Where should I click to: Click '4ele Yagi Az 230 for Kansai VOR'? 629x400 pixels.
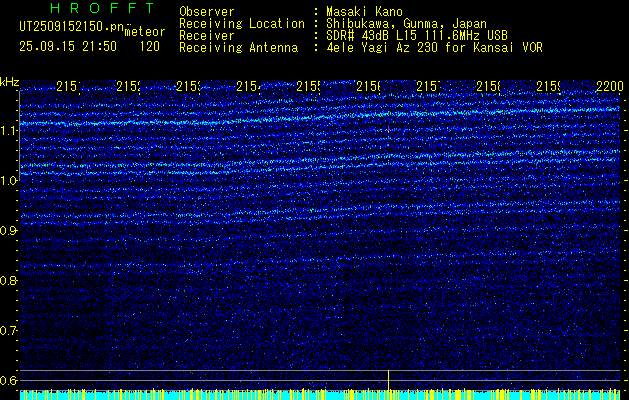pyautogui.click(x=434, y=48)
